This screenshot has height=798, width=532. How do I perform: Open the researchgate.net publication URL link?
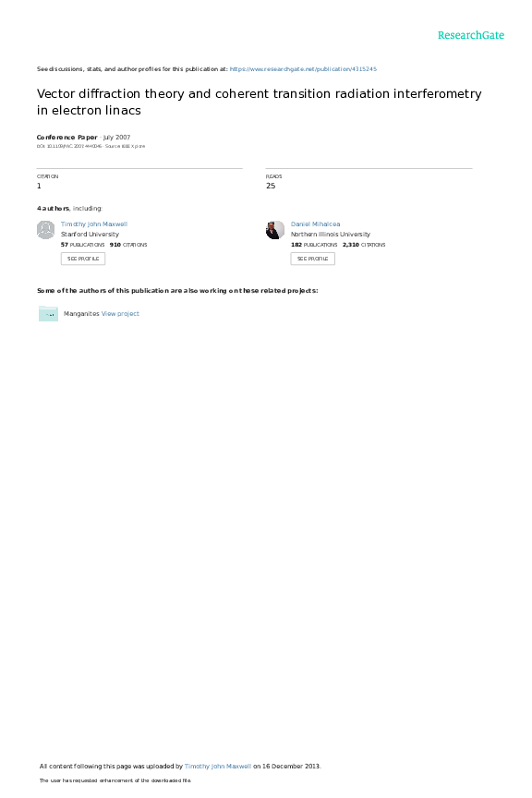click(303, 68)
